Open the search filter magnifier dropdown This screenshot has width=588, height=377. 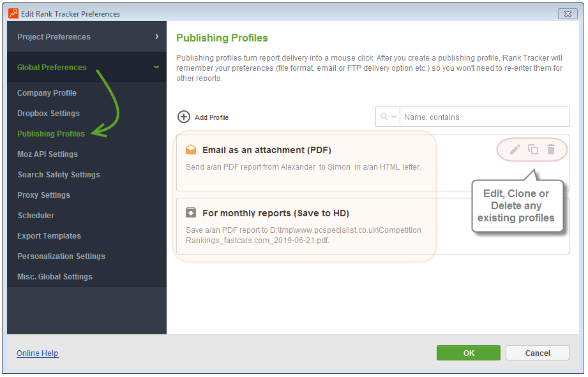388,117
